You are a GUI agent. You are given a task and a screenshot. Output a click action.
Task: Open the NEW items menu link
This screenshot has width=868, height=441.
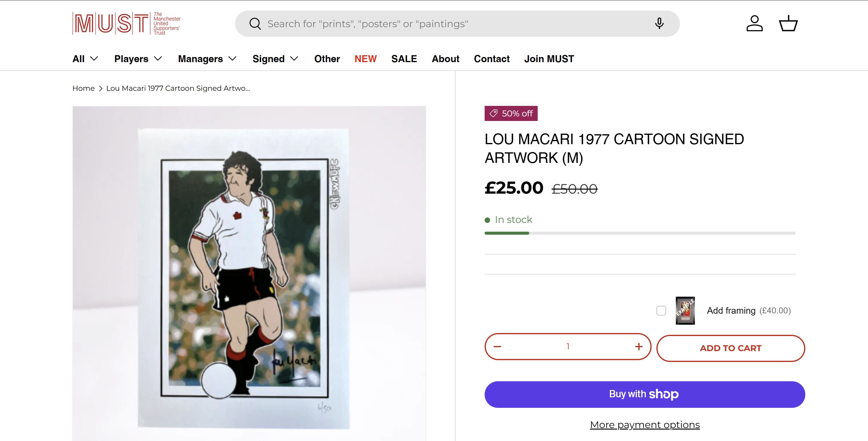[x=365, y=59]
